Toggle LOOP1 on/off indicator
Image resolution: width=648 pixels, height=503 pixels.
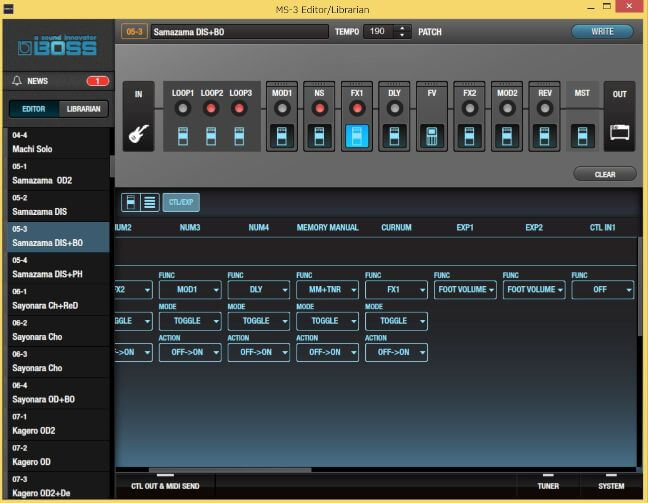[183, 109]
